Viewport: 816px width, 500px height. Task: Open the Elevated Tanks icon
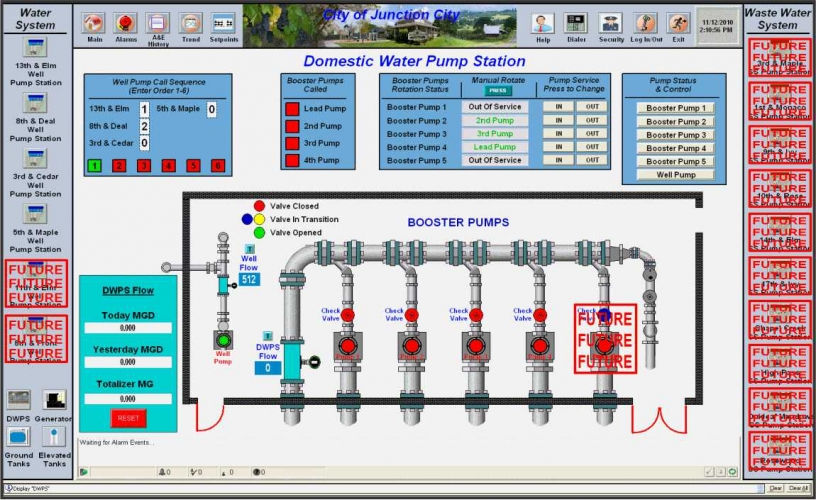[54, 437]
